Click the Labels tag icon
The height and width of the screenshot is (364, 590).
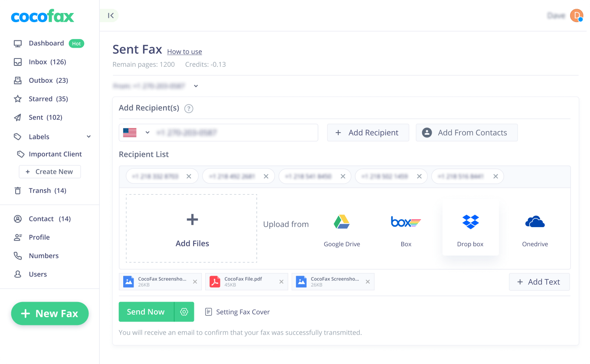point(18,136)
